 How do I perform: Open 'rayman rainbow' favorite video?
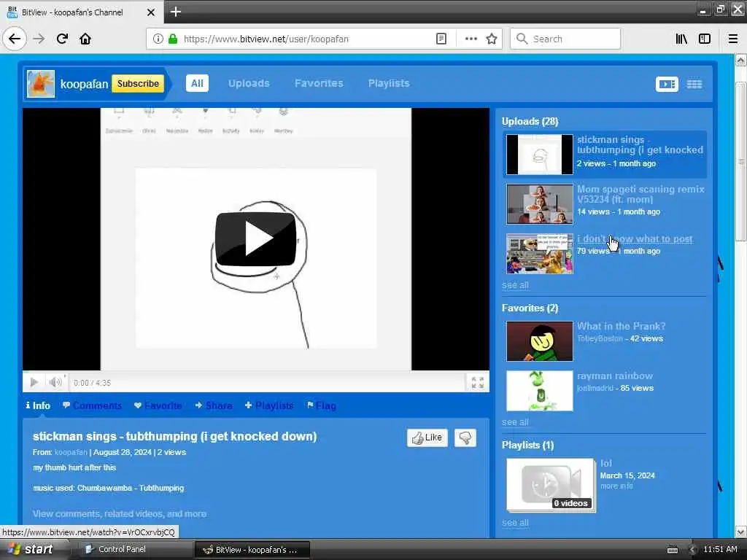pyautogui.click(x=614, y=376)
